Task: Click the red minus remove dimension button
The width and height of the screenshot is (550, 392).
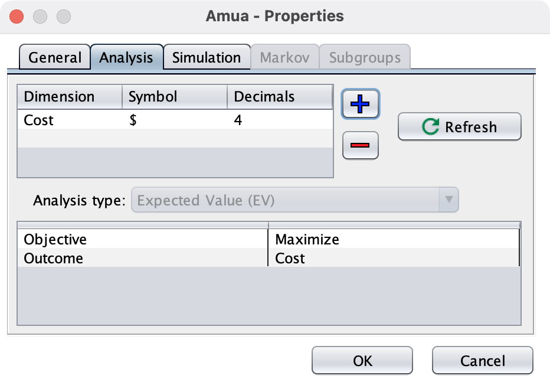Action: (360, 145)
